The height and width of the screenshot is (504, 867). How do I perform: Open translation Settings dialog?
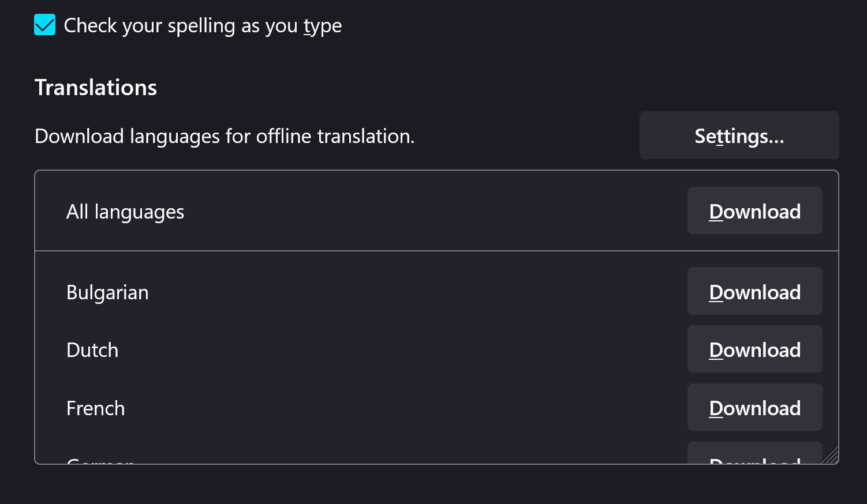pyautogui.click(x=738, y=136)
